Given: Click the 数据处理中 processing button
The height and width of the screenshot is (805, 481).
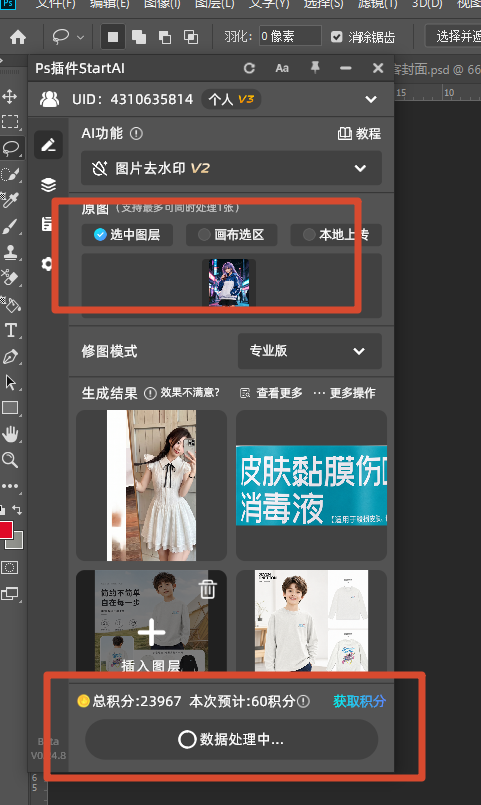Looking at the screenshot, I should (232, 739).
